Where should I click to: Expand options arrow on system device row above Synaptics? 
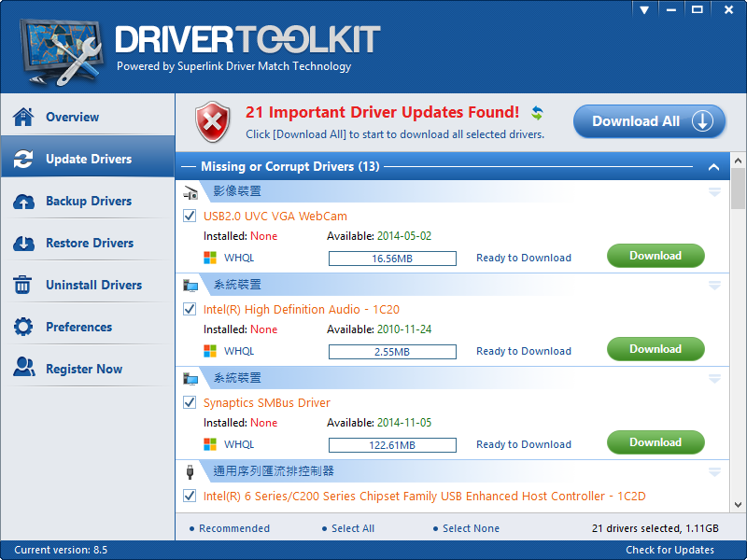click(714, 379)
